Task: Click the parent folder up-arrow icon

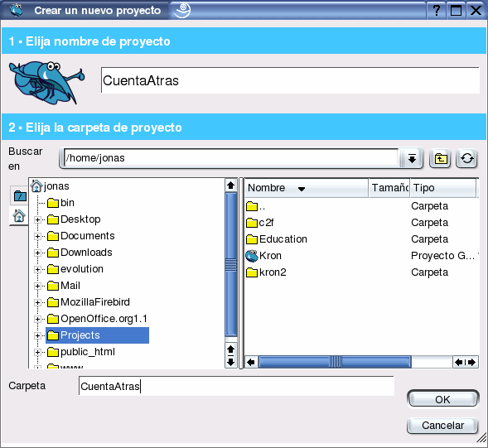Action: [x=440, y=159]
